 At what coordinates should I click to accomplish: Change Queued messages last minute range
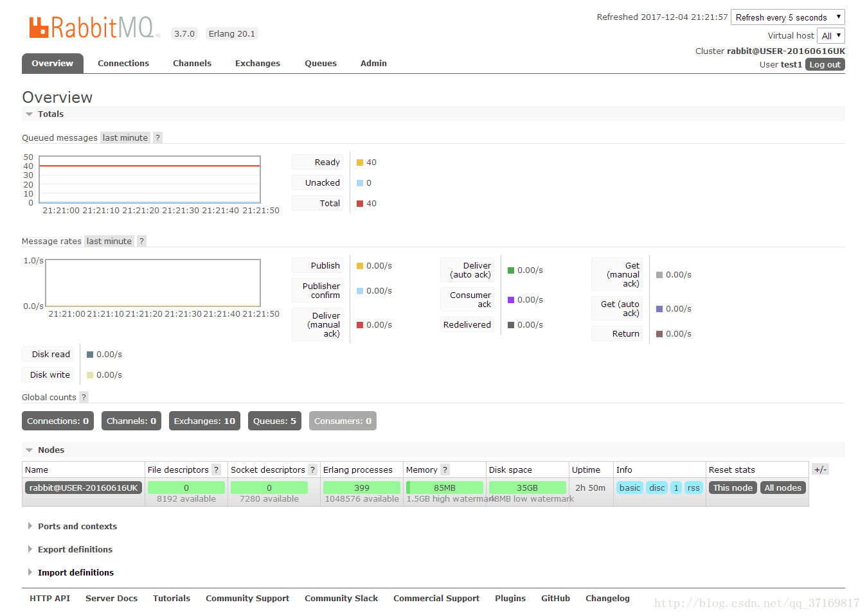coord(125,137)
